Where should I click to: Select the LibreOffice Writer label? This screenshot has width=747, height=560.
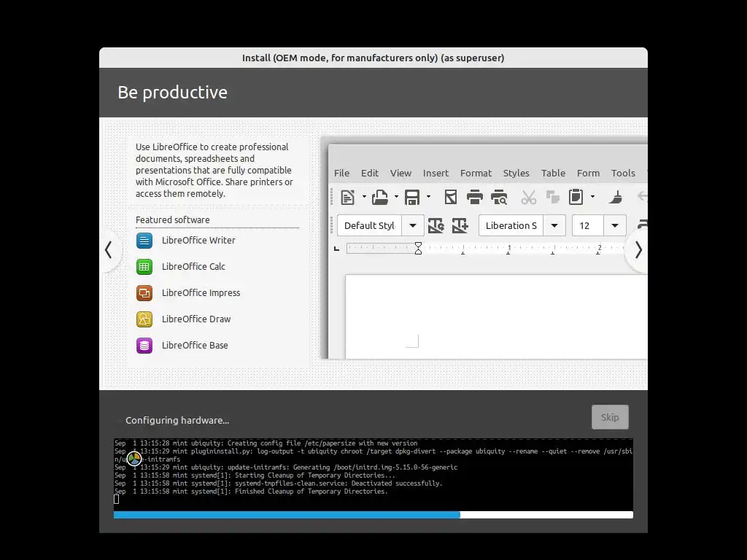(198, 241)
